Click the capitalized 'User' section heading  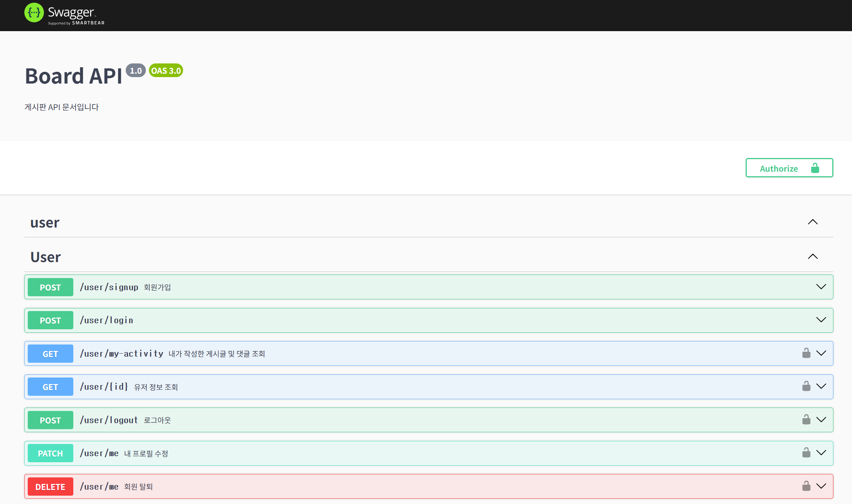click(46, 257)
